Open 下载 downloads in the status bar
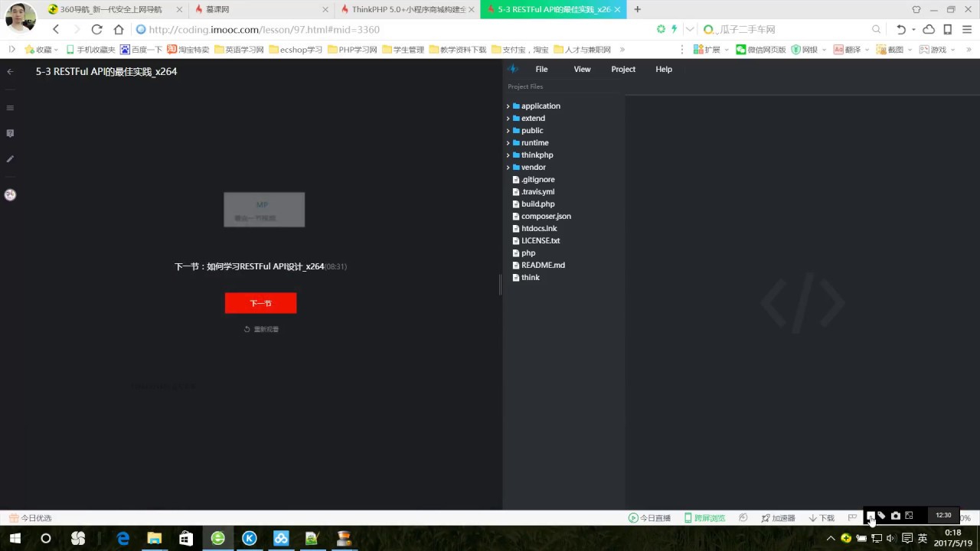980x551 pixels. 822,518
